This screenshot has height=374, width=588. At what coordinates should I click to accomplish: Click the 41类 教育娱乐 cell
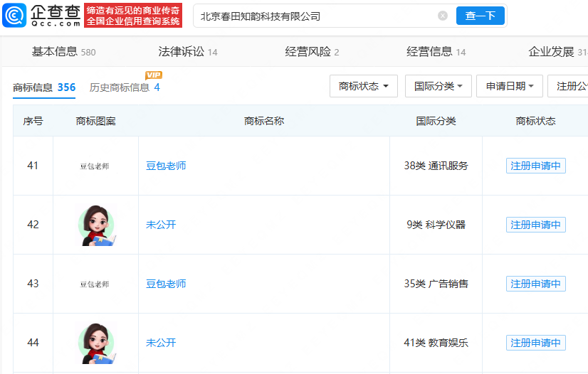[x=436, y=343]
